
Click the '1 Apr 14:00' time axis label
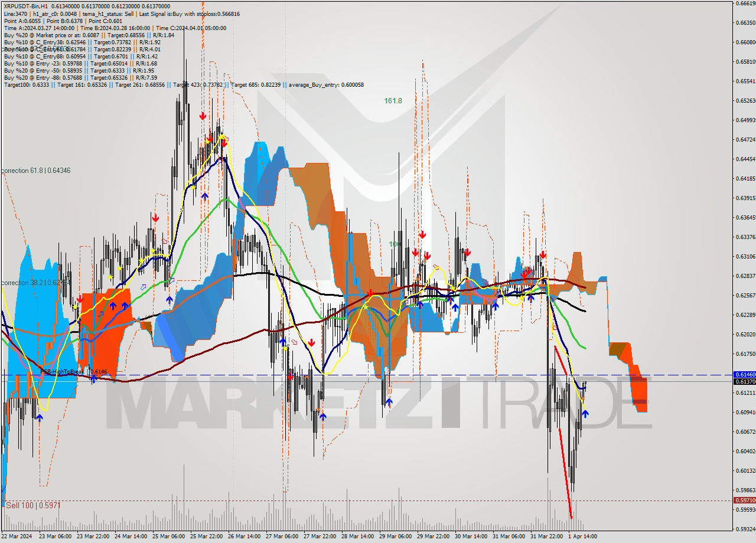coord(582,537)
